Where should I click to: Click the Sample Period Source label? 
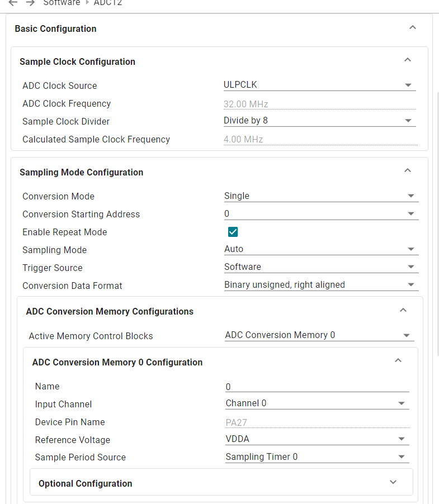click(81, 458)
